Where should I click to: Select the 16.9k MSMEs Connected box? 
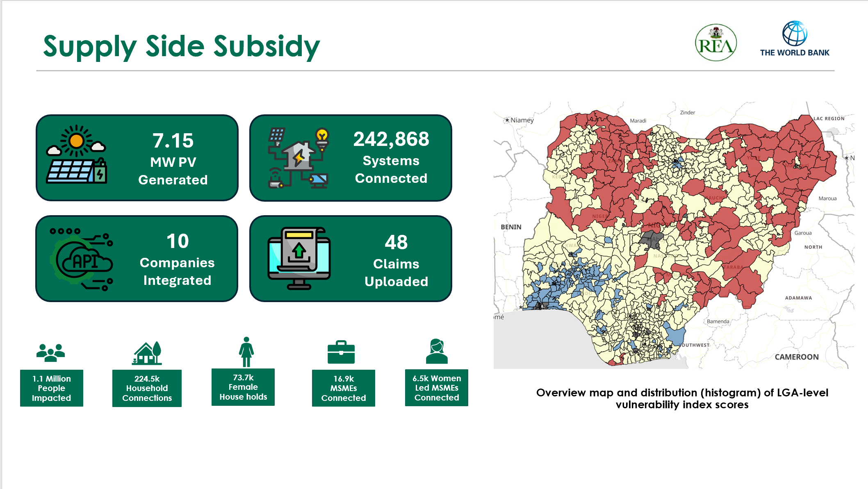tap(343, 388)
